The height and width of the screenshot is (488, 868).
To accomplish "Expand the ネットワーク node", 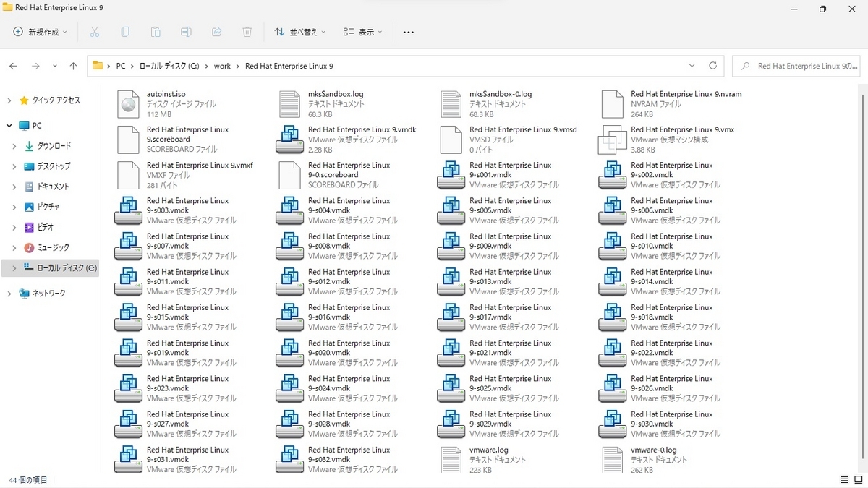I will point(9,293).
